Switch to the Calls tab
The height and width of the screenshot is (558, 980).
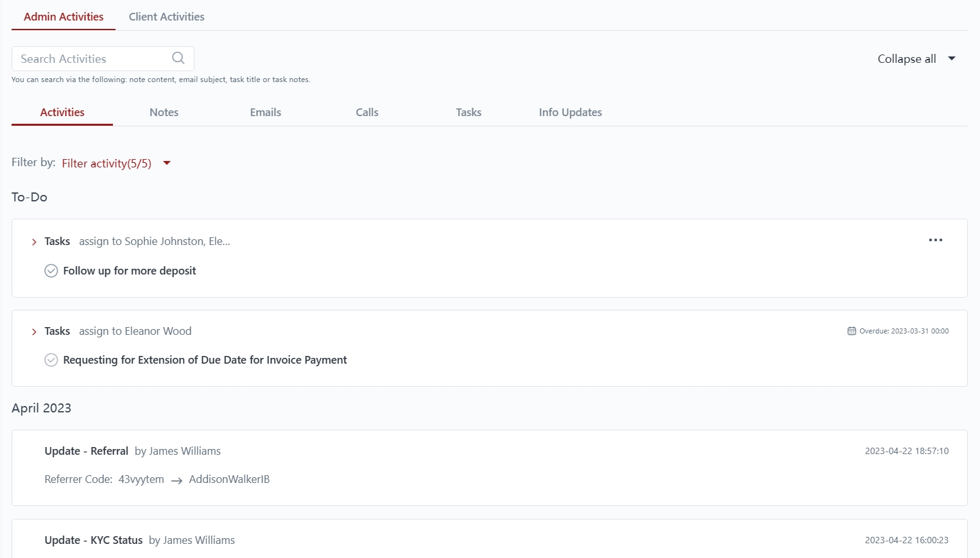[366, 112]
